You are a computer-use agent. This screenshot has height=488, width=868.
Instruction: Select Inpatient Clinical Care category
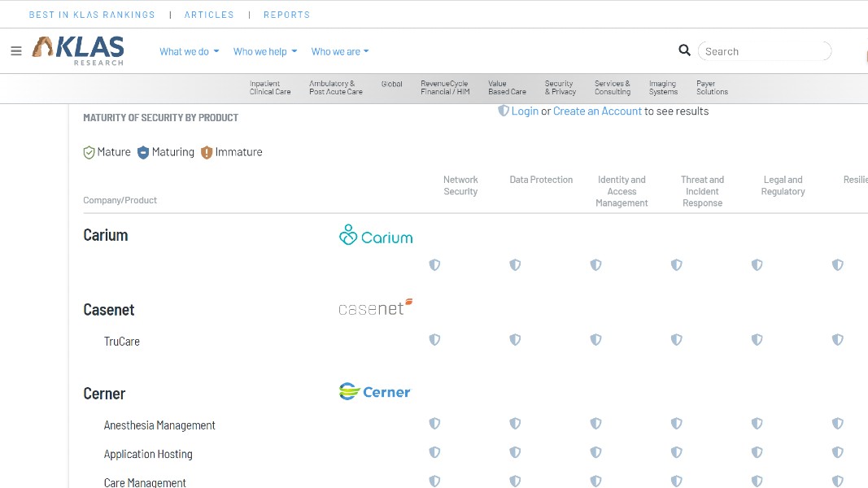270,88
